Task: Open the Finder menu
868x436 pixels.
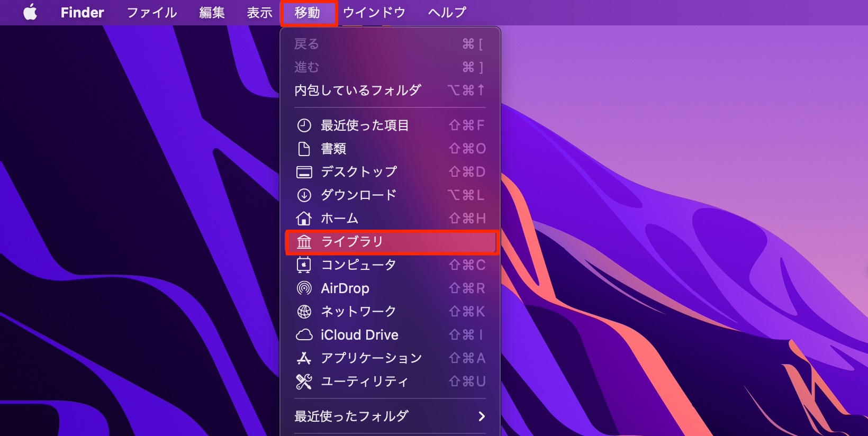Action: 83,12
